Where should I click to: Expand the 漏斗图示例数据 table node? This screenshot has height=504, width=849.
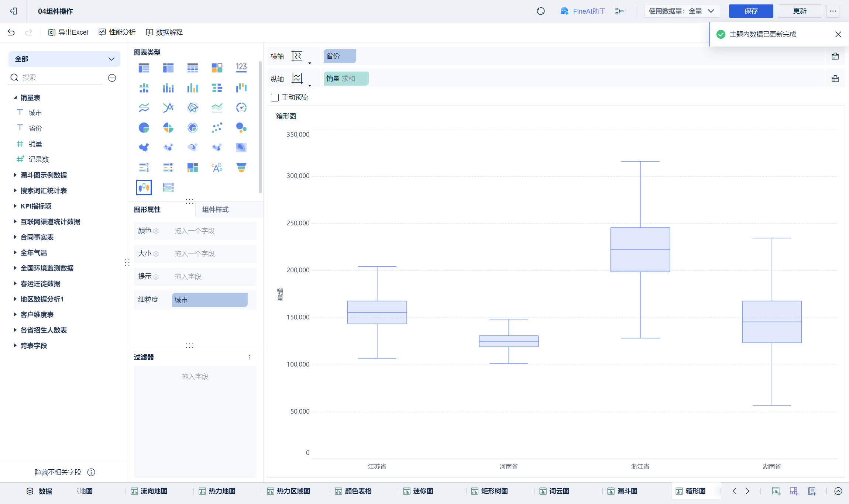pyautogui.click(x=15, y=175)
